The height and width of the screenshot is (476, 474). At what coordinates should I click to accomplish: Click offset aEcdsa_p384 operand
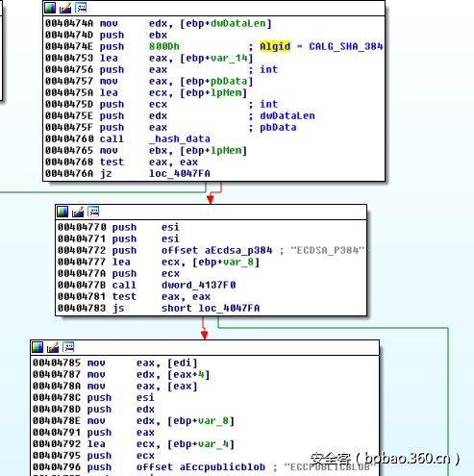pos(216,250)
